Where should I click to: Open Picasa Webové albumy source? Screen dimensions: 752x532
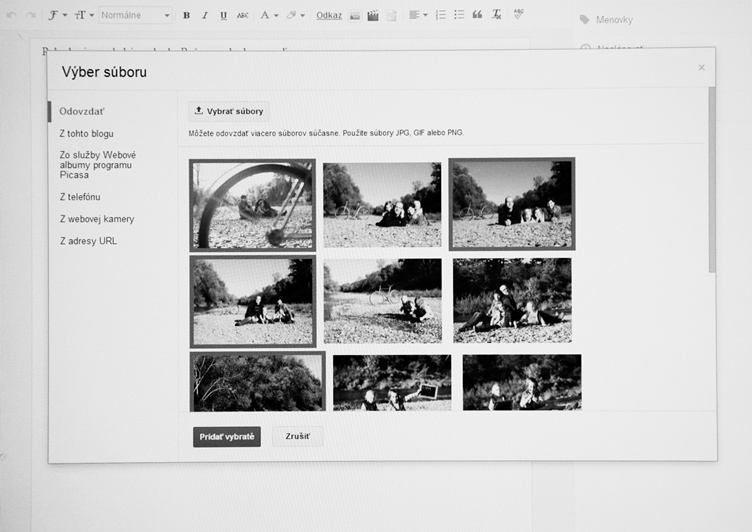tap(98, 165)
